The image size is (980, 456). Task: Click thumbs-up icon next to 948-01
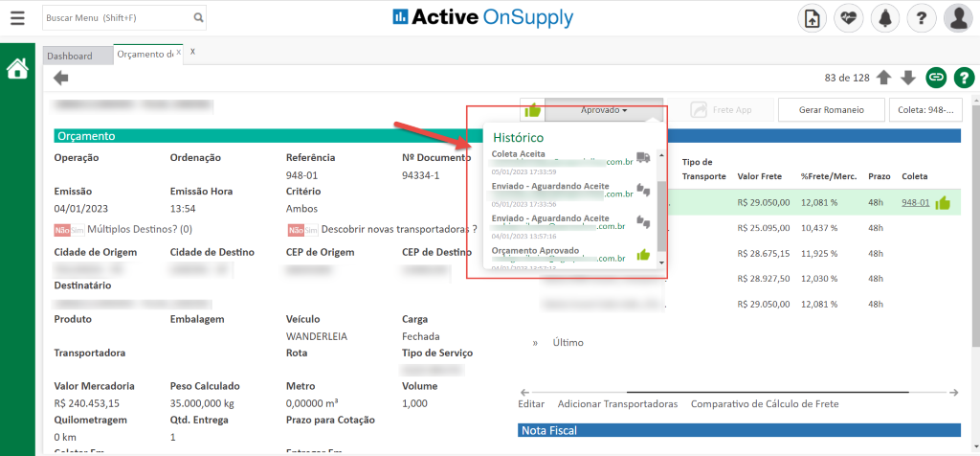943,203
